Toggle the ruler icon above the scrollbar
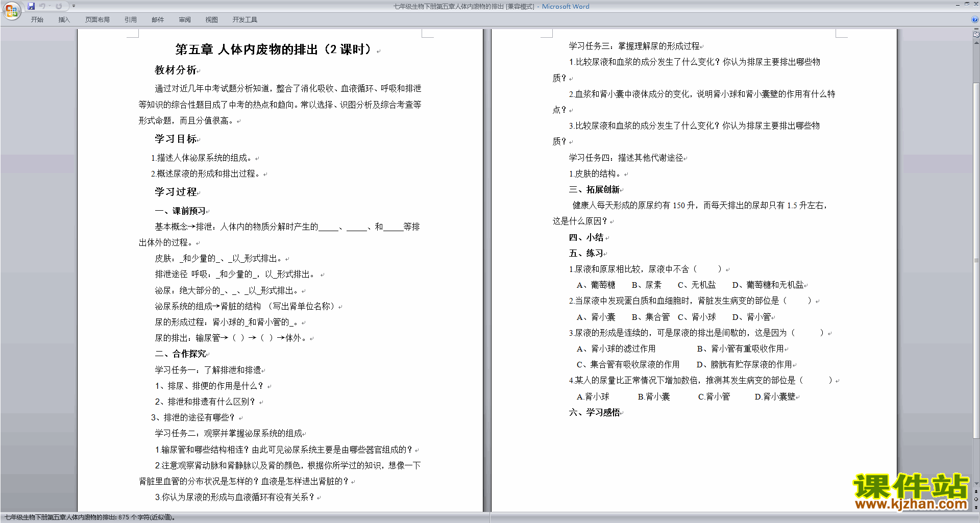 pos(976,35)
